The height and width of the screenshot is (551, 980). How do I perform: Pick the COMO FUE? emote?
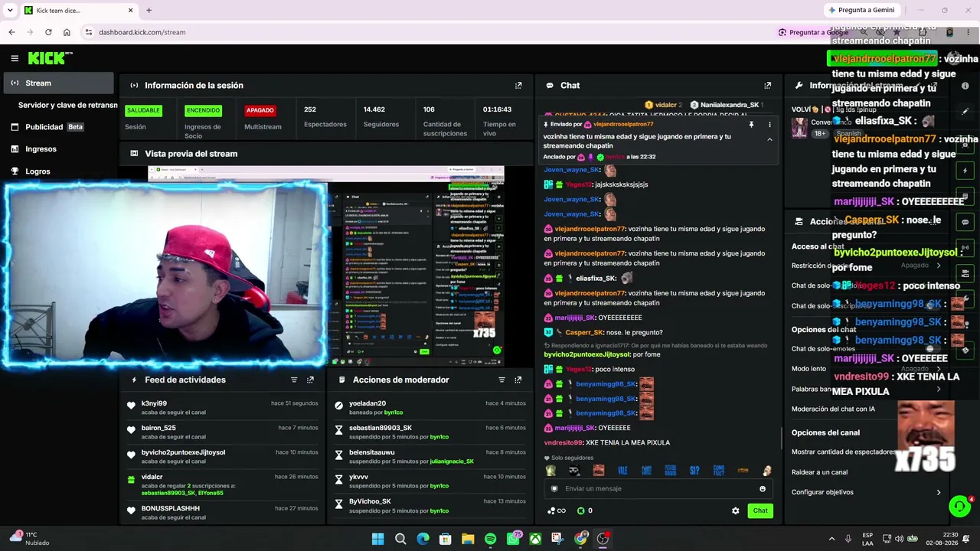(718, 471)
